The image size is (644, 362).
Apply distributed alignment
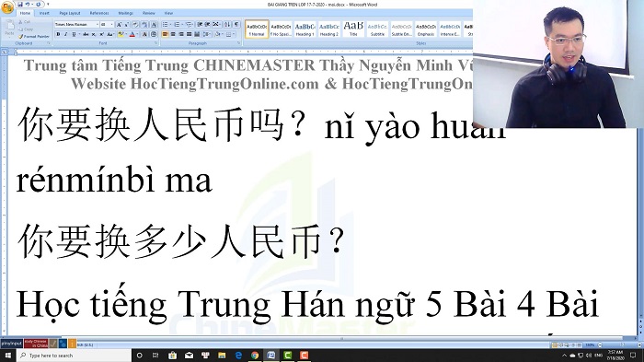click(197, 35)
